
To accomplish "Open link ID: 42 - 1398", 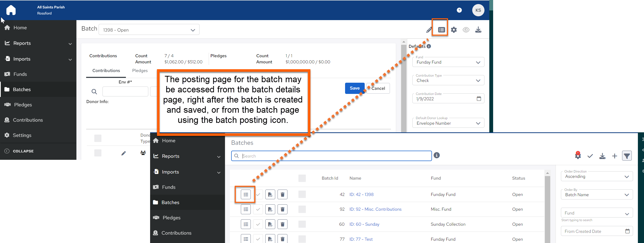I will [x=361, y=194].
